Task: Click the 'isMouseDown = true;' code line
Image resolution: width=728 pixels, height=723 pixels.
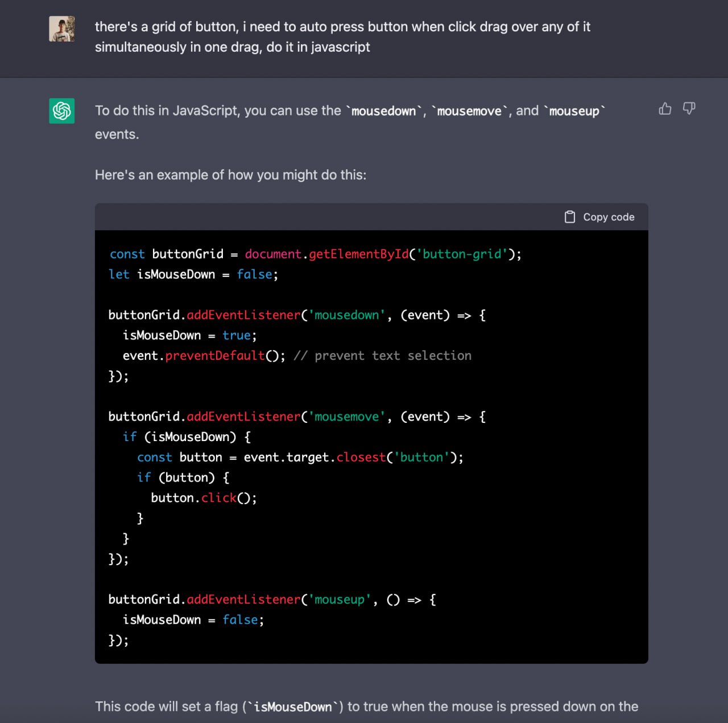Action: (x=190, y=335)
